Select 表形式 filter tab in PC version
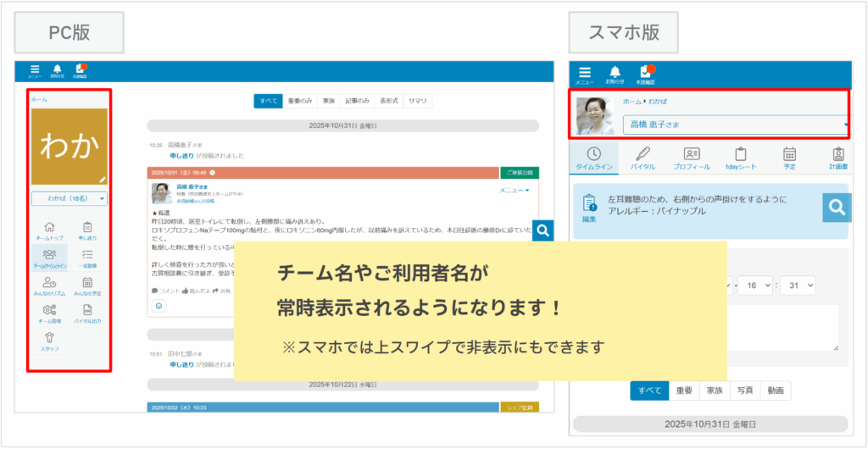868x449 pixels. pyautogui.click(x=388, y=101)
